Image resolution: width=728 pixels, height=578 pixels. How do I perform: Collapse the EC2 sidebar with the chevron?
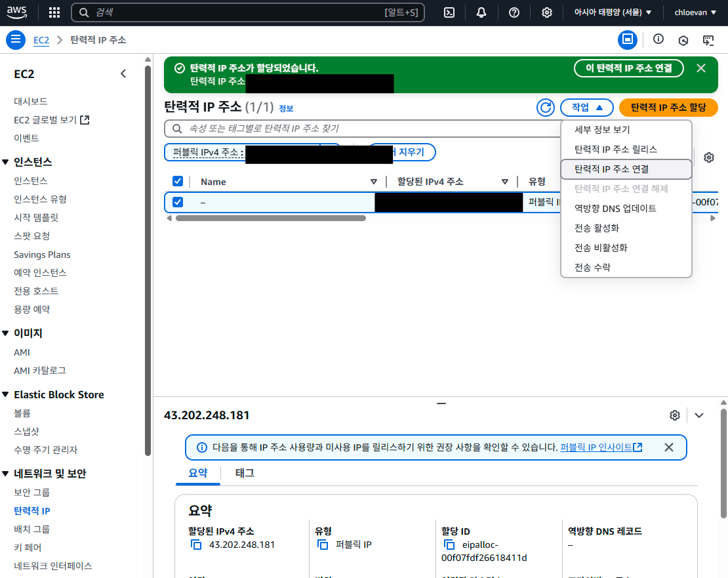pyautogui.click(x=123, y=73)
